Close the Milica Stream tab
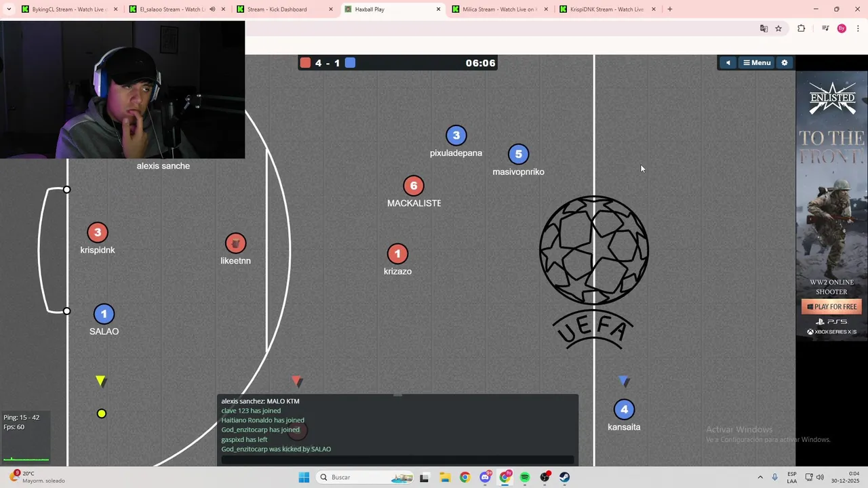The image size is (868, 488). (x=546, y=9)
